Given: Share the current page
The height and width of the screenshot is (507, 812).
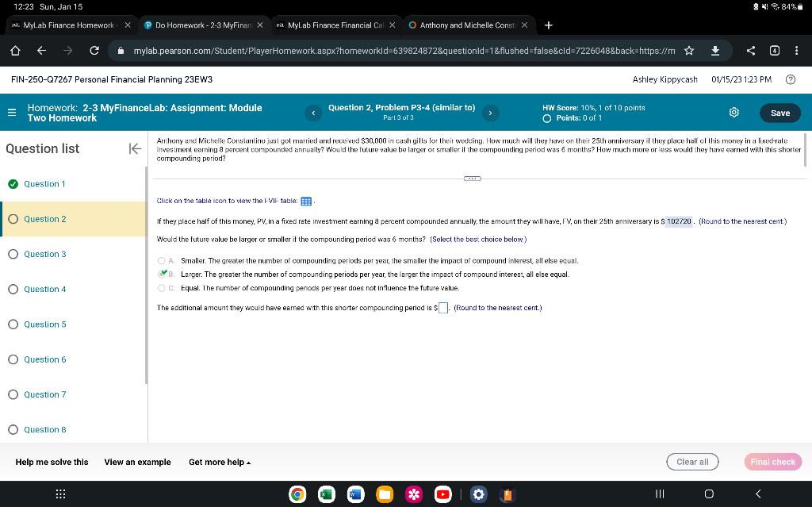Looking at the screenshot, I should click(751, 50).
